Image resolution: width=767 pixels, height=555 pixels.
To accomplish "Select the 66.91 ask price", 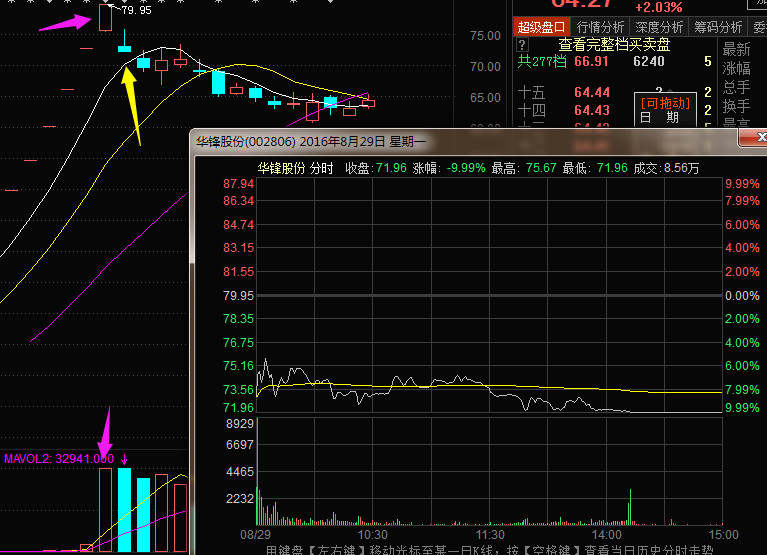I will [x=591, y=62].
